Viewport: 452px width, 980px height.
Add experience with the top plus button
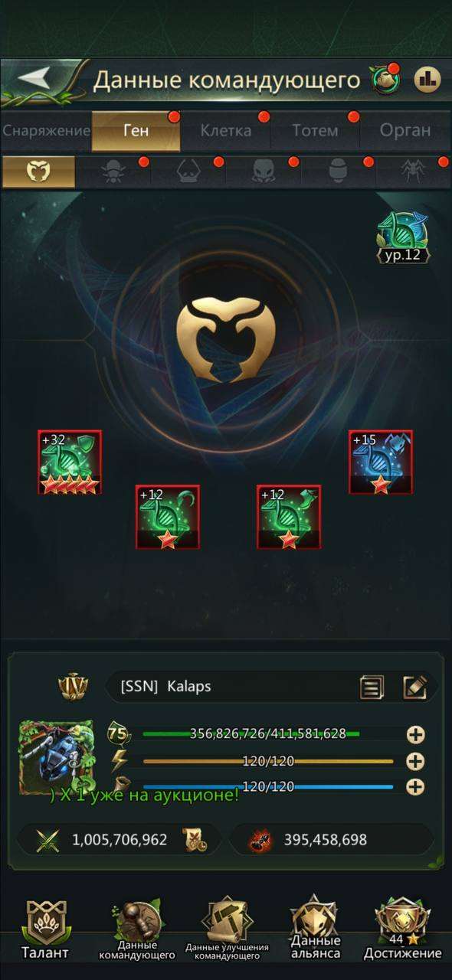click(x=415, y=735)
